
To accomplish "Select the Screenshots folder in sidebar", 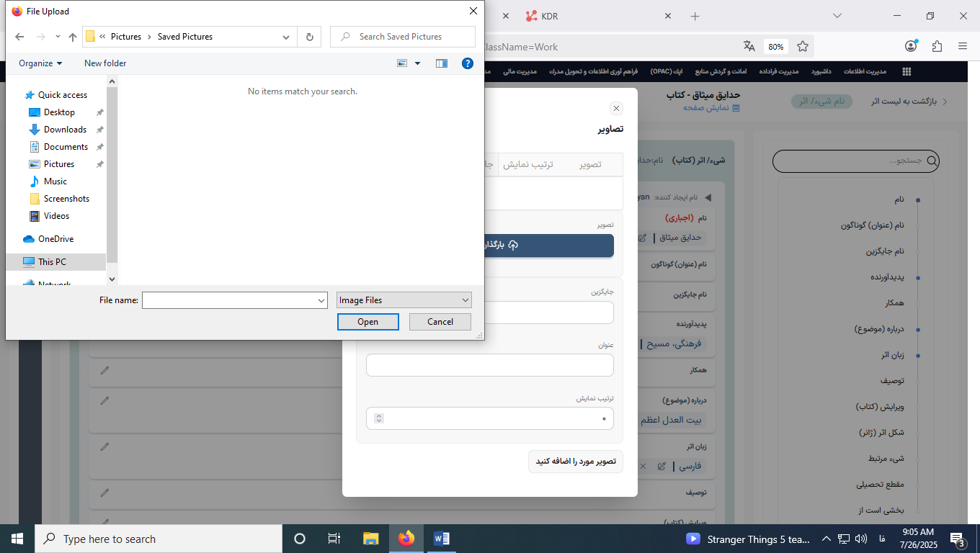I will (66, 199).
